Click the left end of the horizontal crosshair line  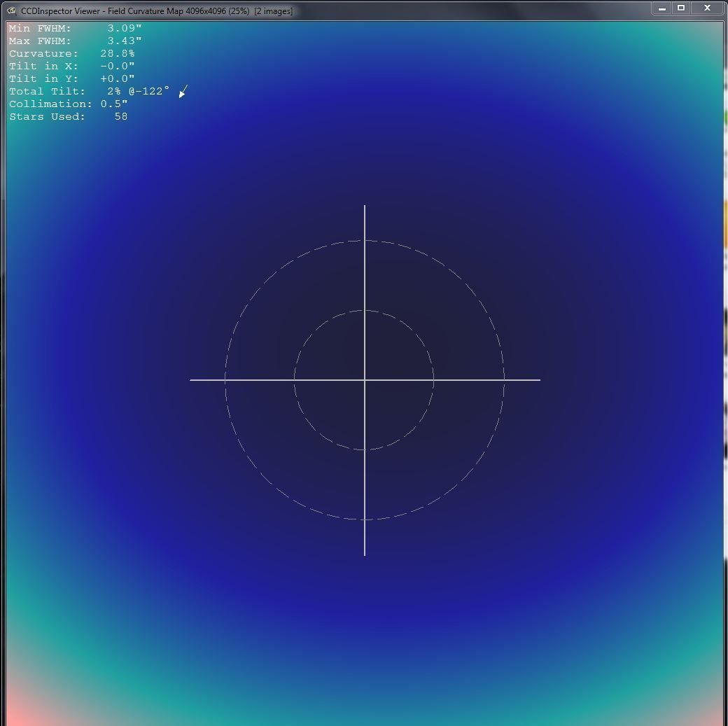pyautogui.click(x=192, y=380)
